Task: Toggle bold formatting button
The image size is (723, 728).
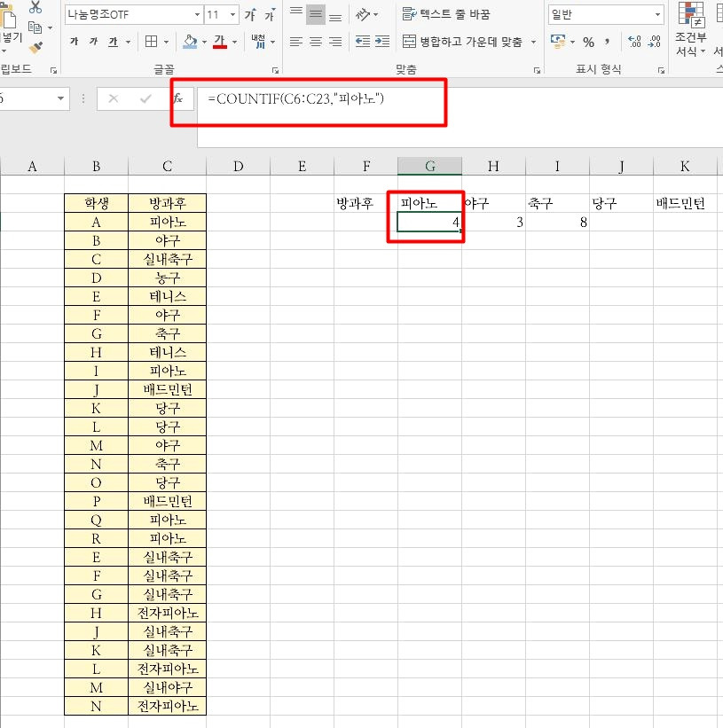Action: 75,42
